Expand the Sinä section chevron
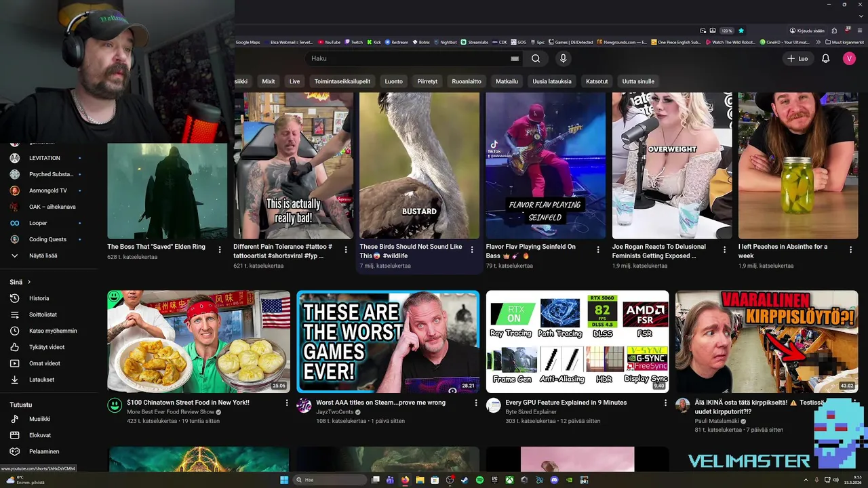Image resolution: width=868 pixels, height=488 pixels. click(x=29, y=282)
